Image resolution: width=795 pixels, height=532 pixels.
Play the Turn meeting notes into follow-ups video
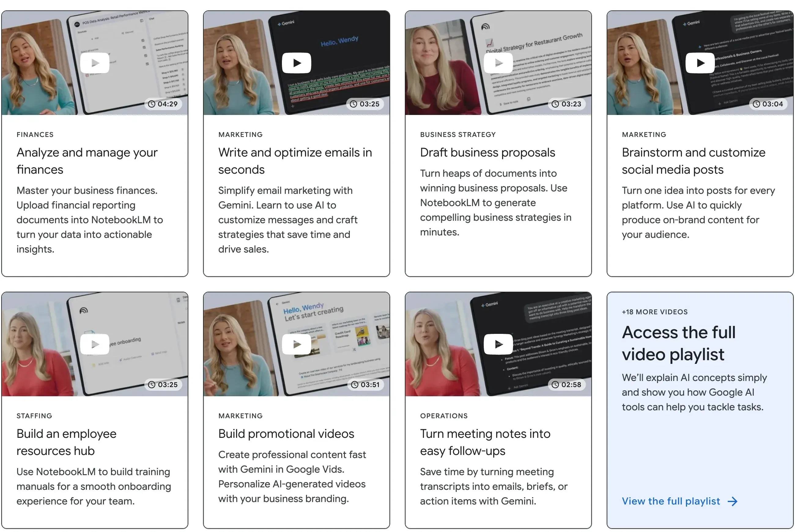[498, 344]
